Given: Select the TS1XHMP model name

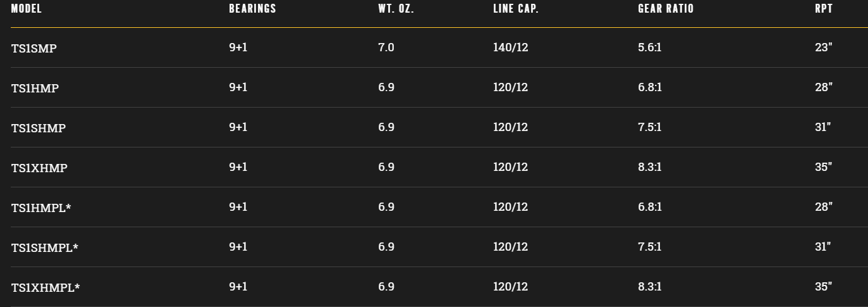Looking at the screenshot, I should pyautogui.click(x=39, y=168).
